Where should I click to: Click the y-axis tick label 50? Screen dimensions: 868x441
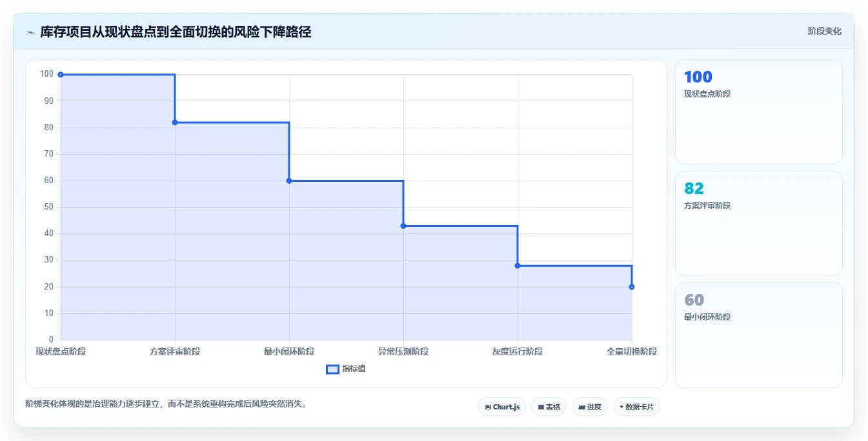pyautogui.click(x=49, y=207)
